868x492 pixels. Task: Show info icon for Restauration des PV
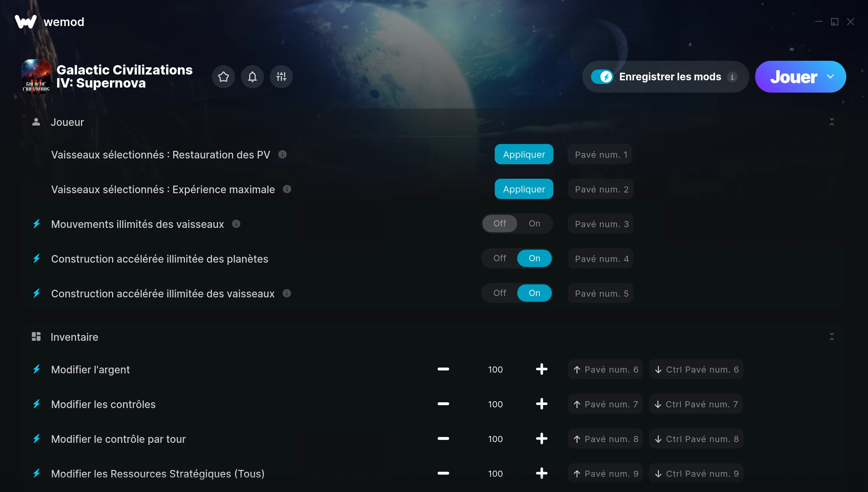282,154
